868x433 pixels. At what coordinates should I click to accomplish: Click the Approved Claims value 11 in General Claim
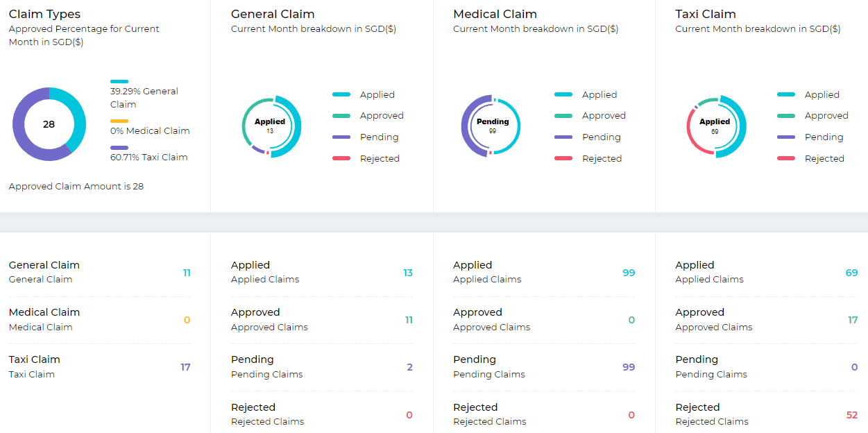click(409, 320)
